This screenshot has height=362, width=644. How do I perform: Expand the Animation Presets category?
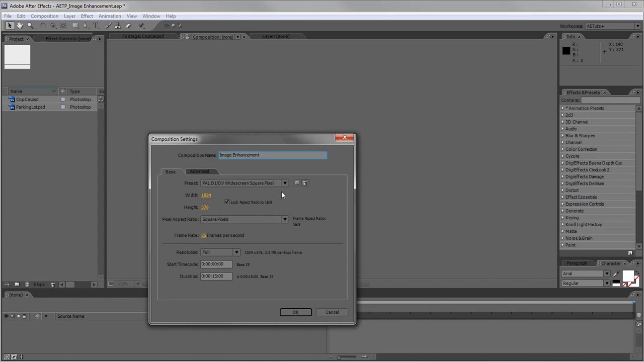[x=563, y=108]
